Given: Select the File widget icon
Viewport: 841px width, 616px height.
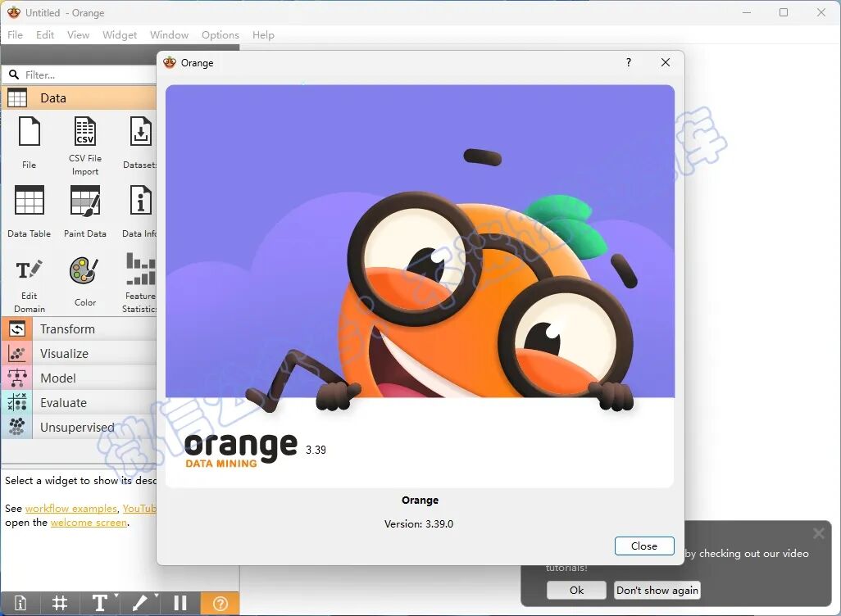Looking at the screenshot, I should point(29,131).
